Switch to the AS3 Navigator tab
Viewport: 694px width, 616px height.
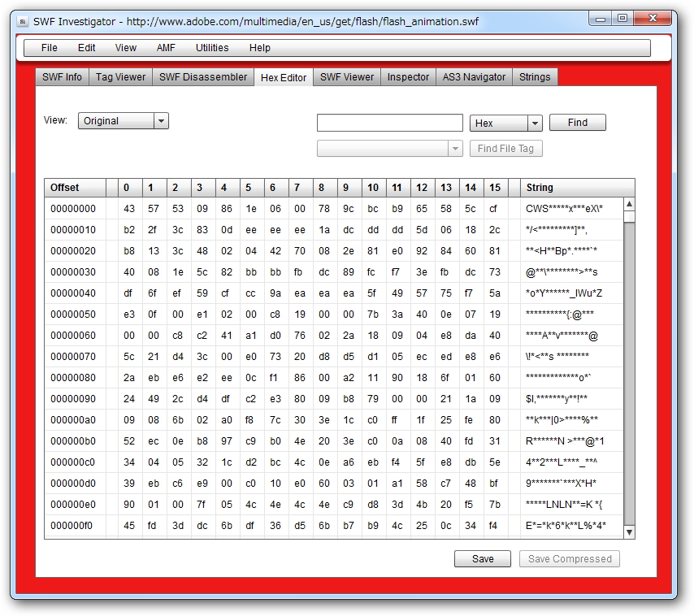(474, 77)
